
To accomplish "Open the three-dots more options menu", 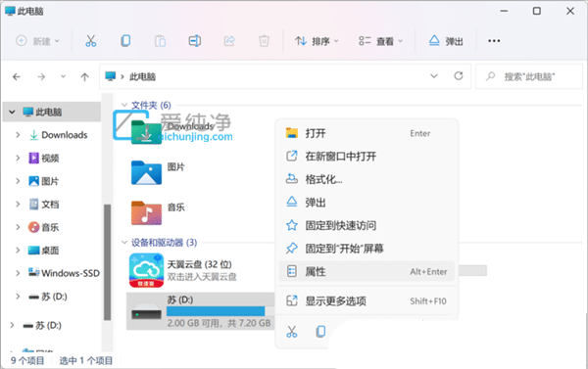I will pyautogui.click(x=494, y=41).
